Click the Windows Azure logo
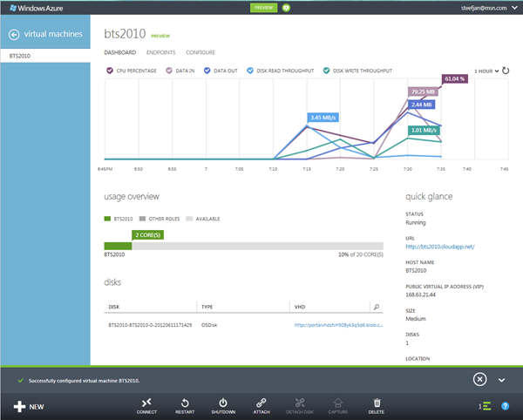This screenshot has height=420, width=523. 37,8
